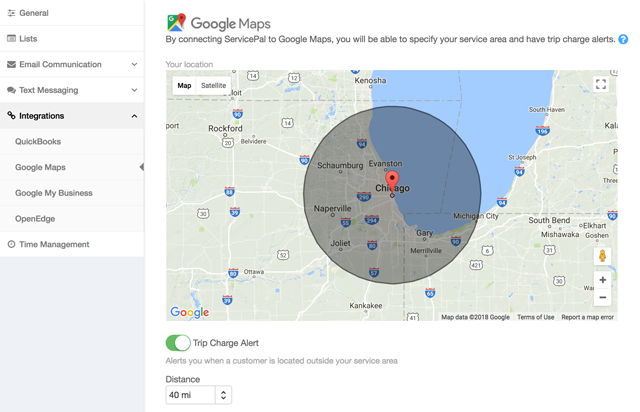Click the Street View pegman icon

[602, 256]
